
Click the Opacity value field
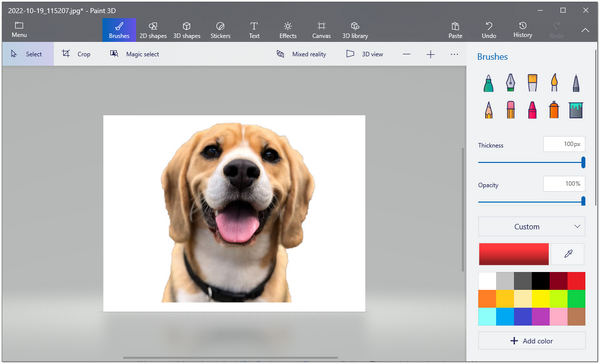coord(564,184)
